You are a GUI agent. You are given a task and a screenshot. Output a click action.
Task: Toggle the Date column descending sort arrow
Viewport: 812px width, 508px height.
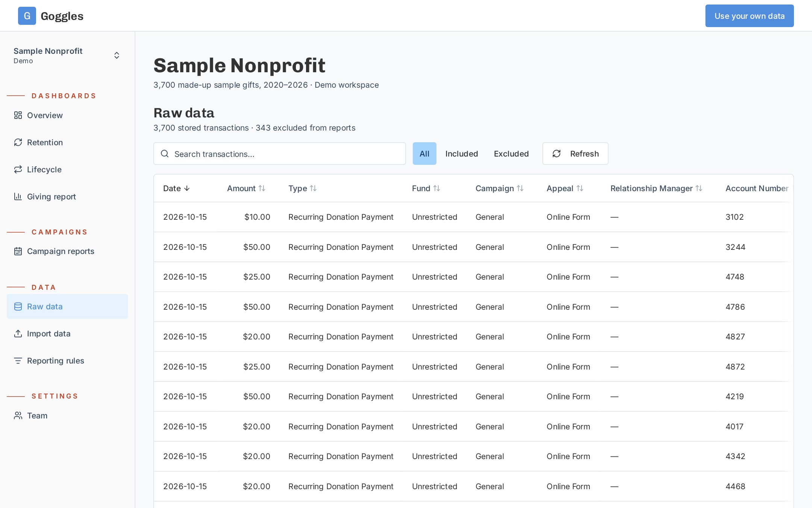click(187, 188)
